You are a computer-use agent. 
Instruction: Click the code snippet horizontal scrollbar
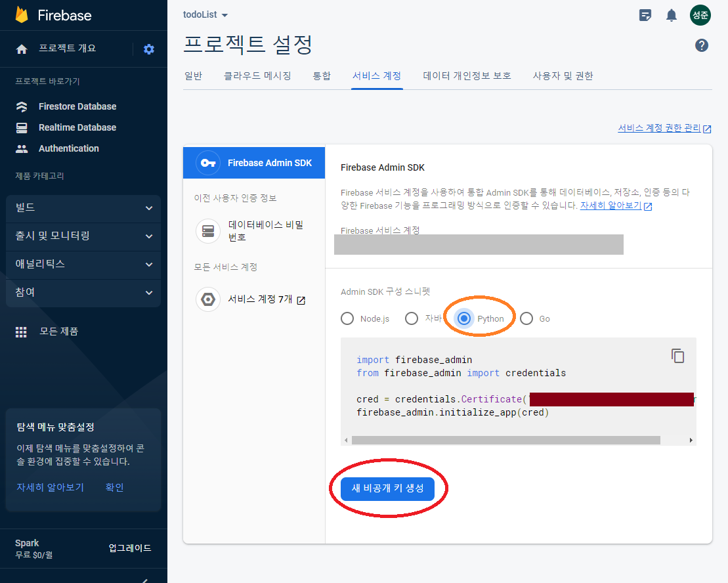pyautogui.click(x=506, y=440)
